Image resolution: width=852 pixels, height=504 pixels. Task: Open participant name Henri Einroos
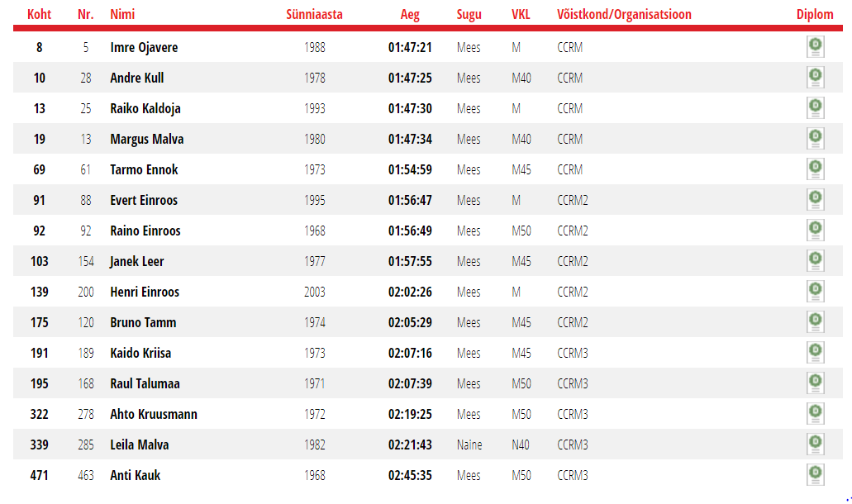[x=145, y=292]
